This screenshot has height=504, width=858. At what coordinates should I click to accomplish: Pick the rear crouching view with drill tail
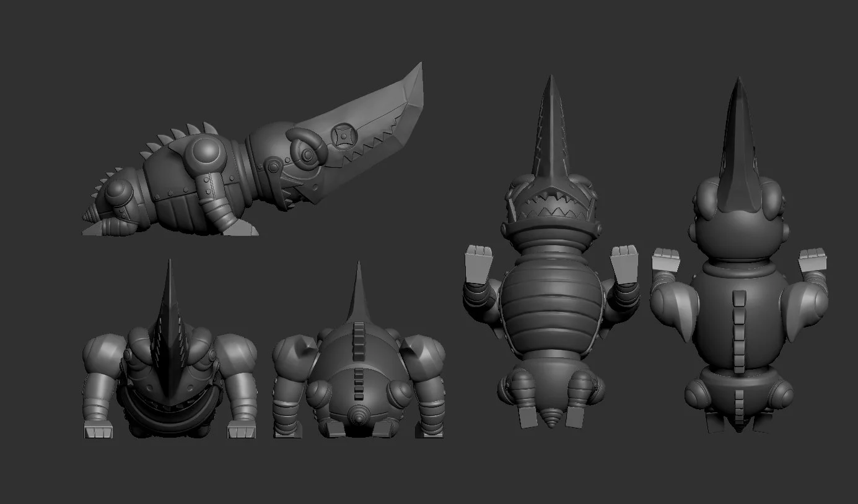coord(359,350)
